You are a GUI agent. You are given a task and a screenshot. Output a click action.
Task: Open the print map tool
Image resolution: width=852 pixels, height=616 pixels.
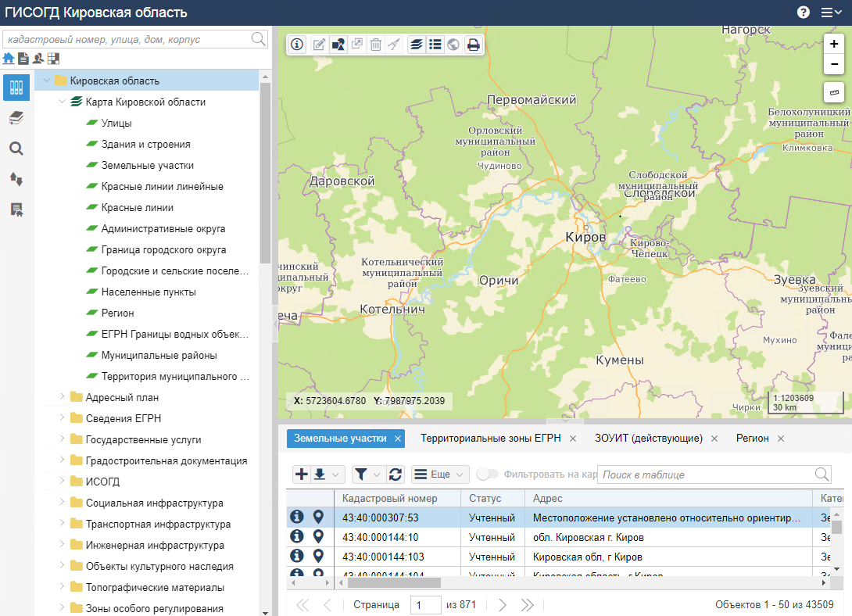click(473, 45)
